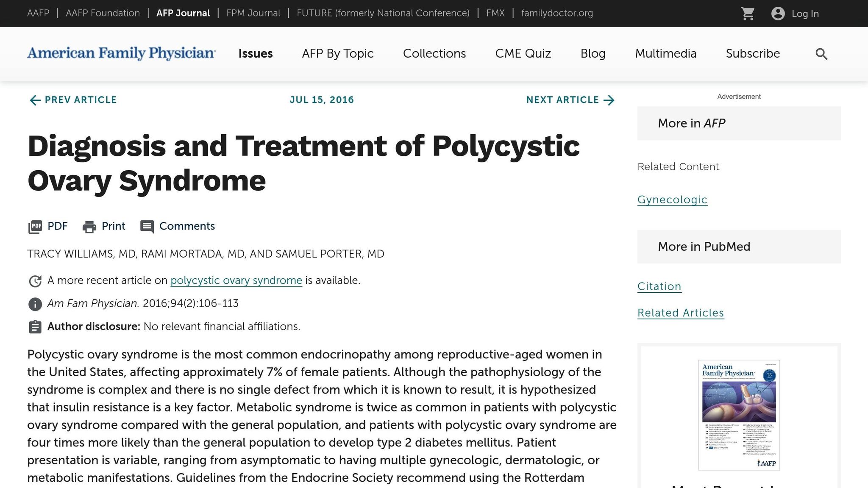Image resolution: width=868 pixels, height=488 pixels.
Task: Click the Log In button
Action: (x=805, y=14)
